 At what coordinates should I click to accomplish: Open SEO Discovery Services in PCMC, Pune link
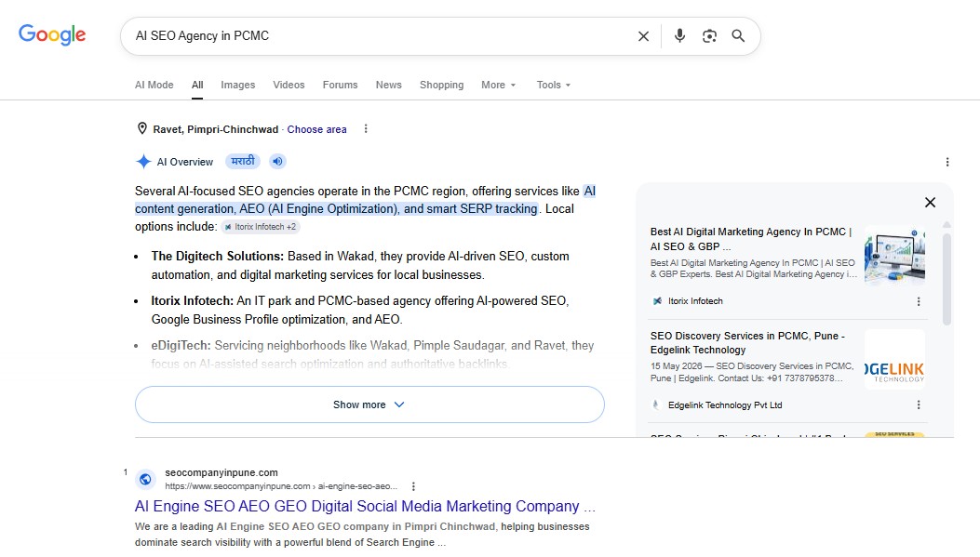[747, 343]
